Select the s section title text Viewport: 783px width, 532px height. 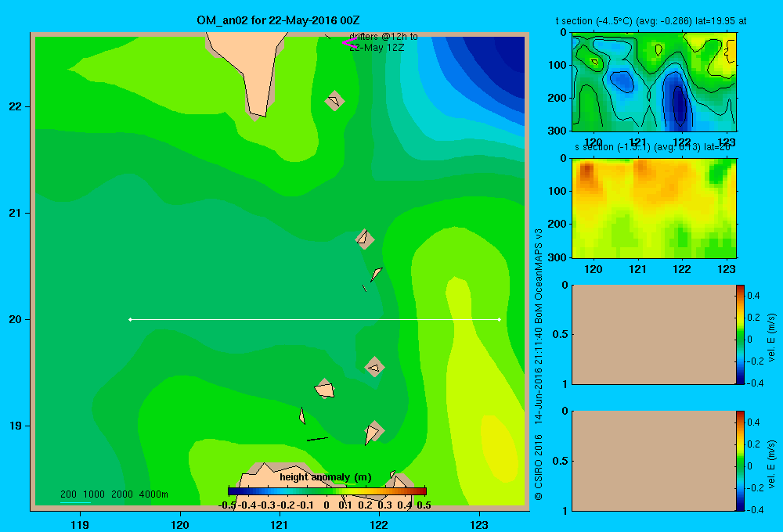pos(653,147)
